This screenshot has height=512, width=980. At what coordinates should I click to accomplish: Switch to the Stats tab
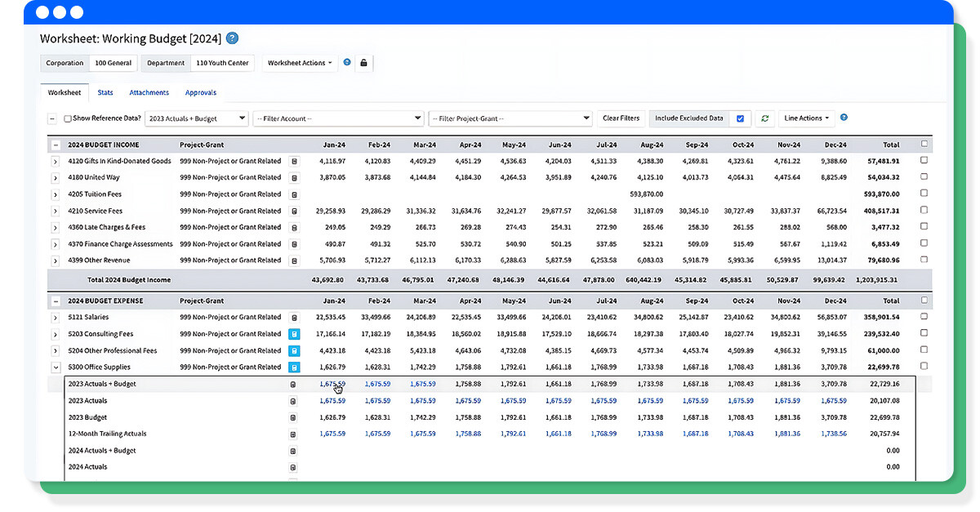coord(105,92)
